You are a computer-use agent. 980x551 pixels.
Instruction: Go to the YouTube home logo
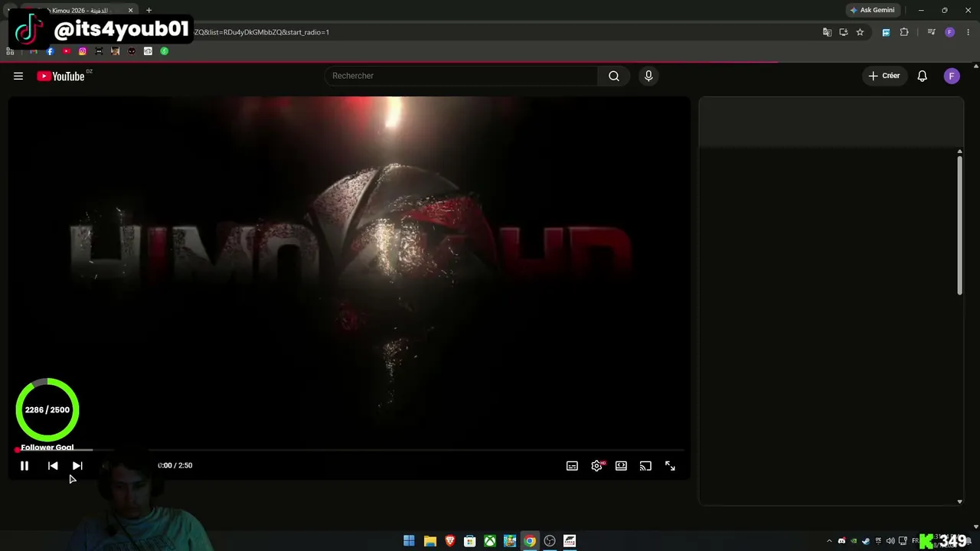click(60, 76)
